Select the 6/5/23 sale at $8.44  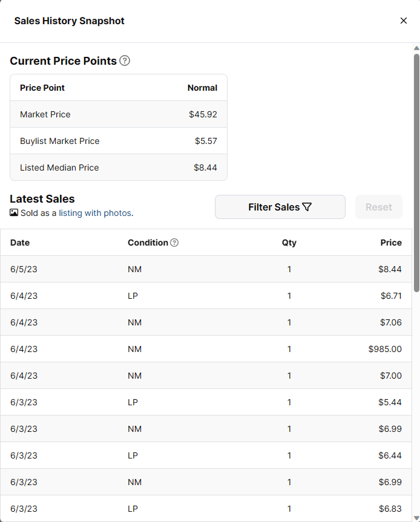click(x=206, y=269)
